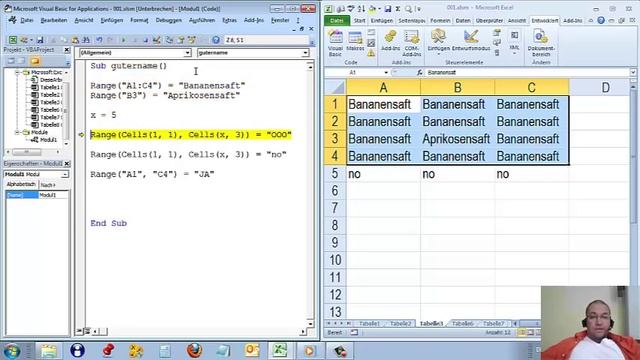Click the Add-Ins ribbon button in Excel

coord(391,41)
